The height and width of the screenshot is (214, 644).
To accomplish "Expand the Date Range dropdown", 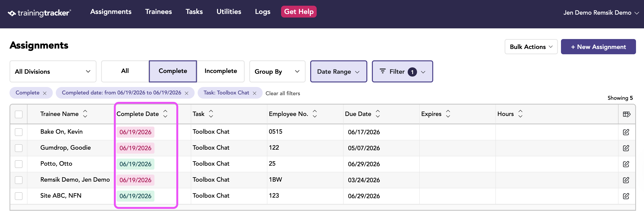I will coord(339,72).
